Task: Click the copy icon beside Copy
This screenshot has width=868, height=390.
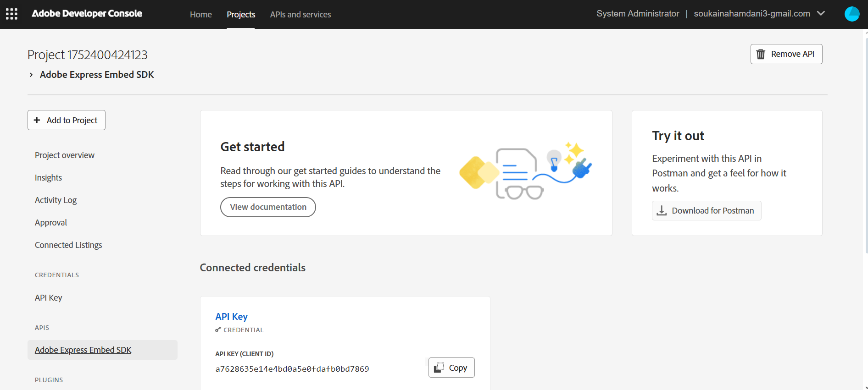Action: coord(439,368)
